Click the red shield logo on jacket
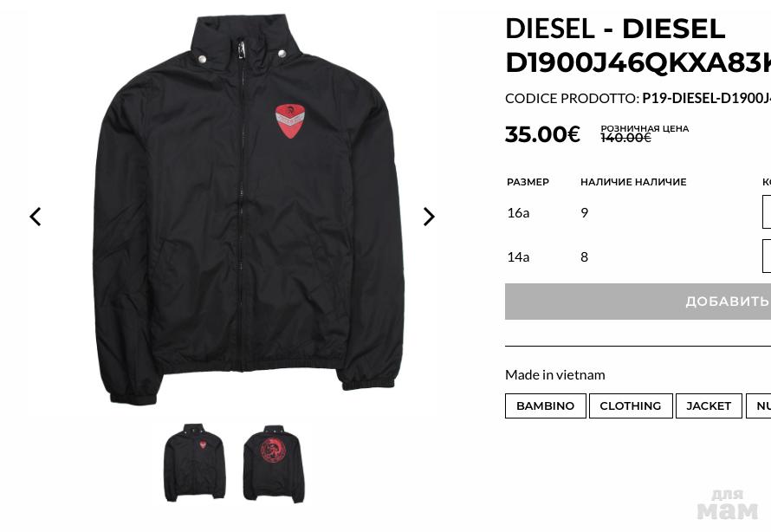 tap(289, 120)
